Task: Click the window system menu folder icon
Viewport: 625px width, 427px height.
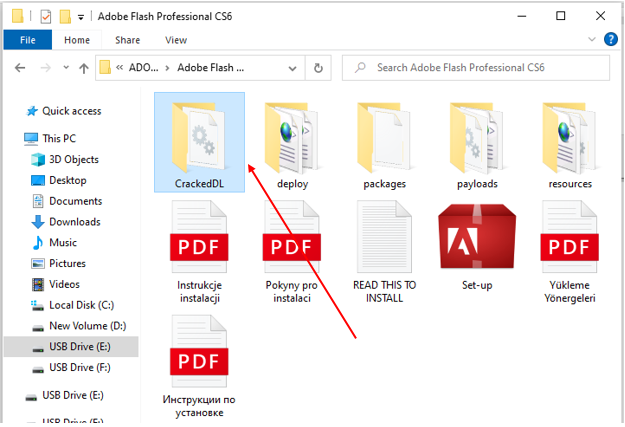Action: point(18,16)
